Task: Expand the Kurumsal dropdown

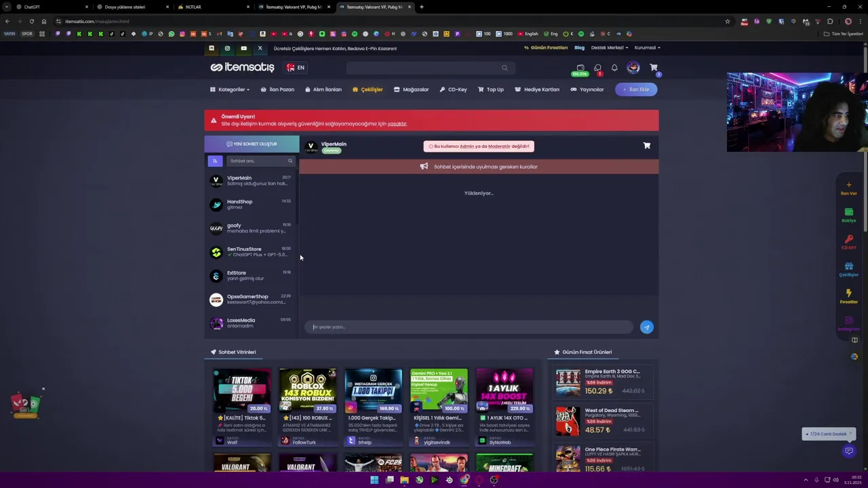Action: click(647, 47)
